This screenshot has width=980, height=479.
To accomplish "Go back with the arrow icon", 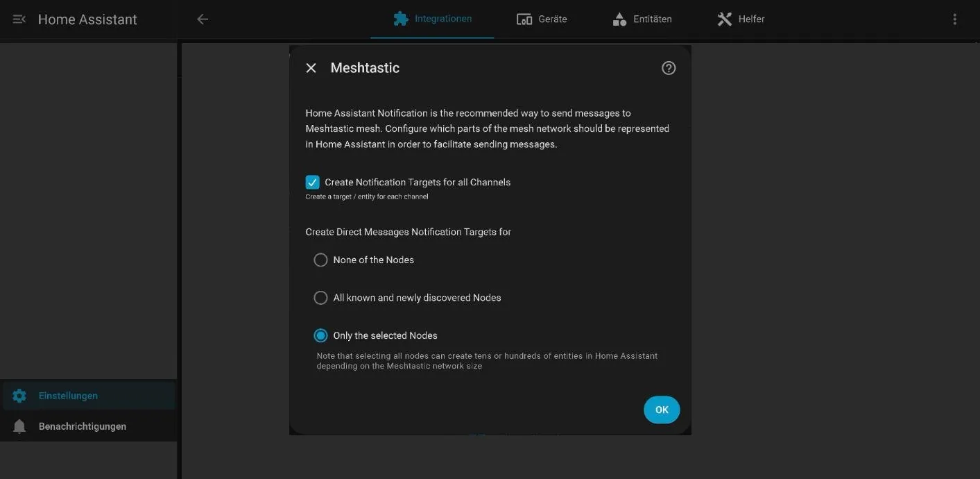I will 203,19.
